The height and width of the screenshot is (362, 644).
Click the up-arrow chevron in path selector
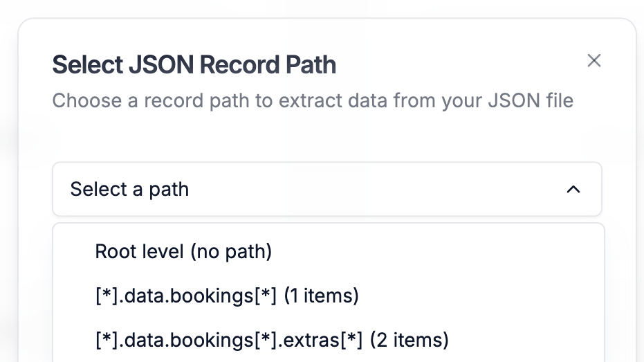[573, 190]
